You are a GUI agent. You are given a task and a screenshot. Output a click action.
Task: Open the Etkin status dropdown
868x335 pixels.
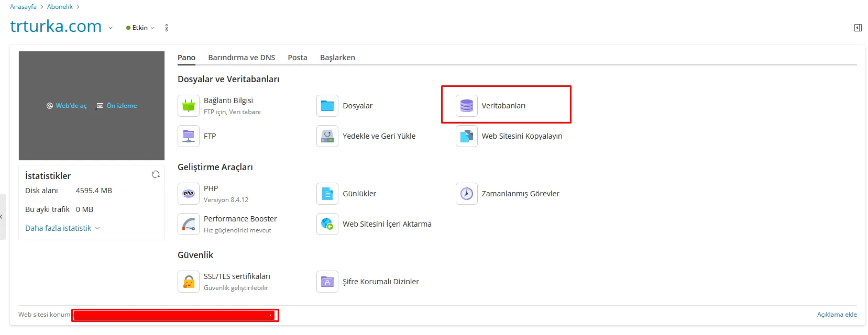[140, 28]
